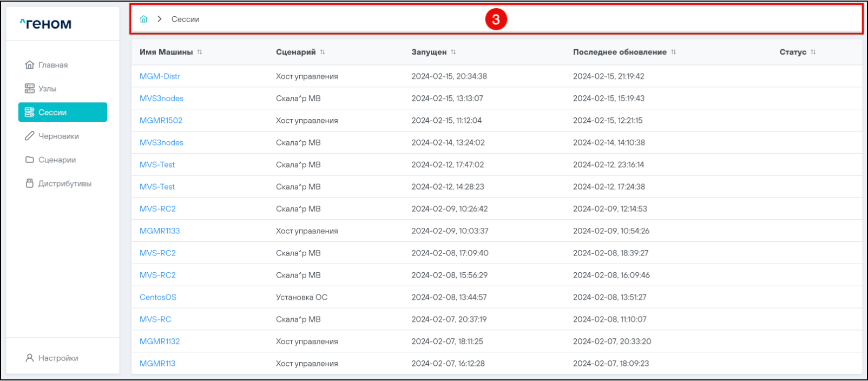Sort sessions by Сценарий column
The image size is (868, 381).
pyautogui.click(x=323, y=52)
